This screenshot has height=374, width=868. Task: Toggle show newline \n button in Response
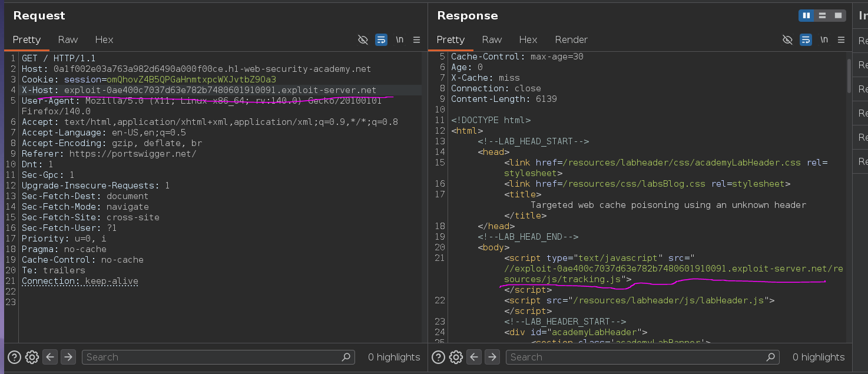[824, 39]
